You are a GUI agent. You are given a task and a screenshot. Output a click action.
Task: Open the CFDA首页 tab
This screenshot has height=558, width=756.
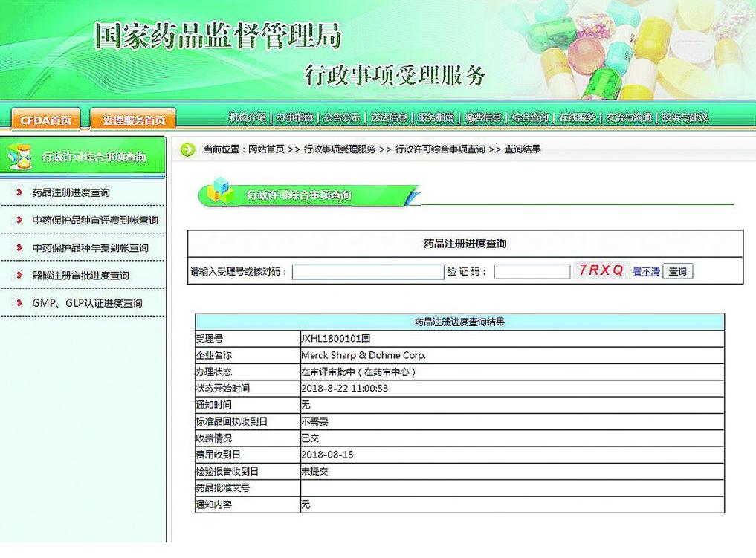[46, 120]
